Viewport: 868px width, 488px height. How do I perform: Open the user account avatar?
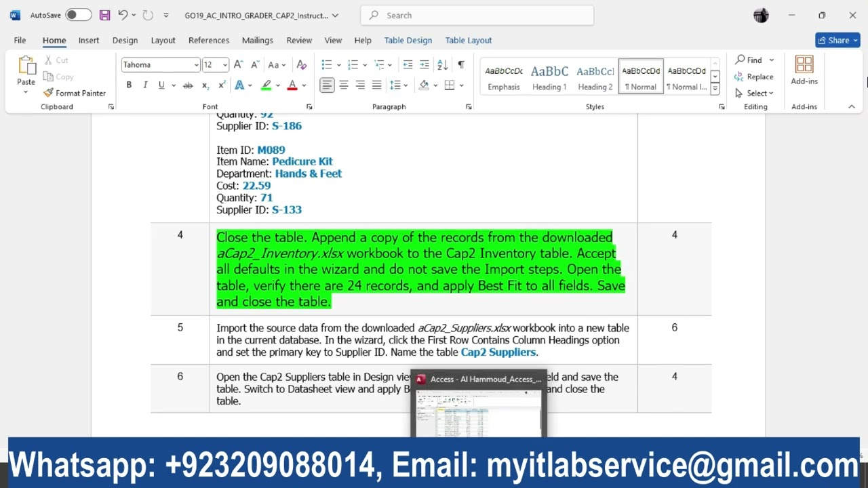[761, 15]
